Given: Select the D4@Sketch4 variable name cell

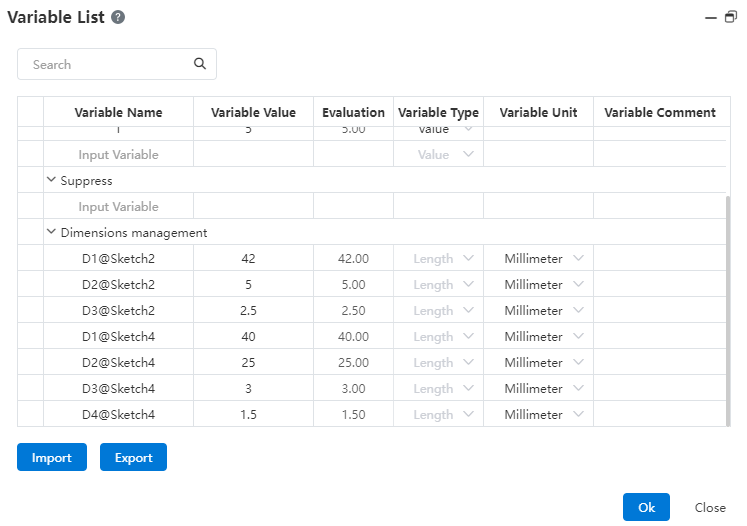Looking at the screenshot, I should tap(118, 414).
